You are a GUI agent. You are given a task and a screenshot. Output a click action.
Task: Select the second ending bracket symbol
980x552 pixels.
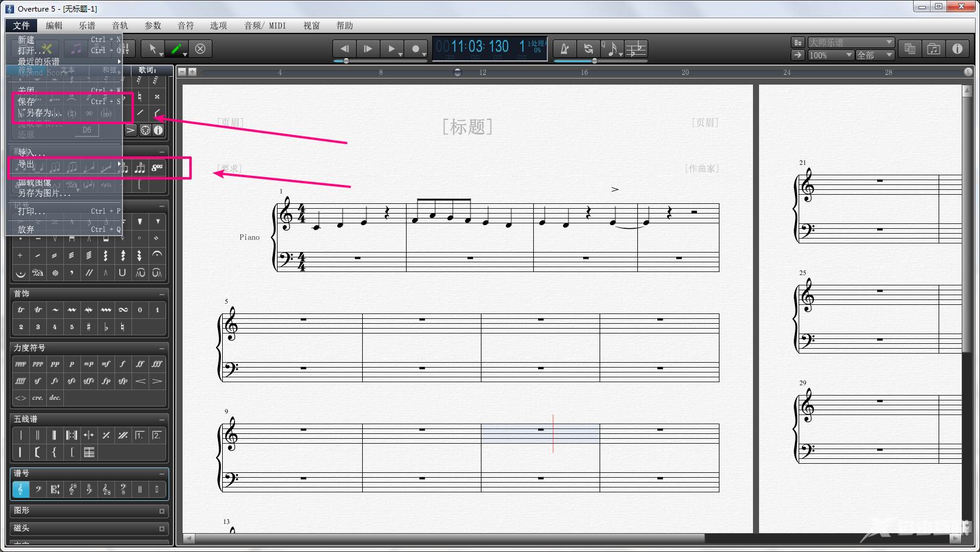coord(157,435)
